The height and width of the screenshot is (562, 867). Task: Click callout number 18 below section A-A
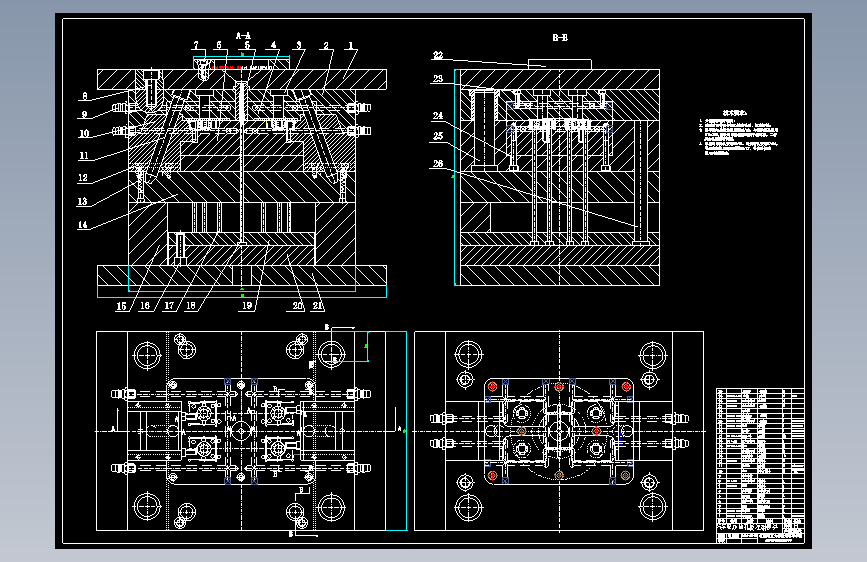point(191,305)
